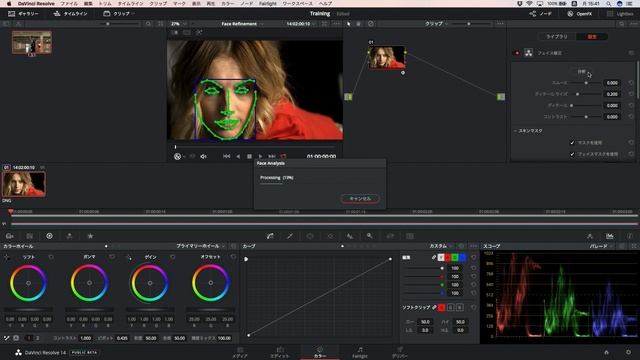640x360 pixels.
Task: Toggle curve editing for green channel
Action: [x=455, y=257]
